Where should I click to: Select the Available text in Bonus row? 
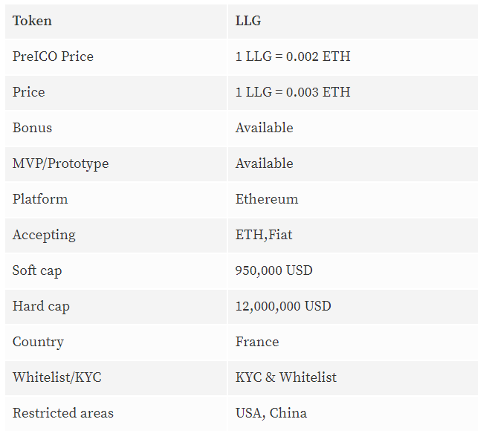coord(265,128)
